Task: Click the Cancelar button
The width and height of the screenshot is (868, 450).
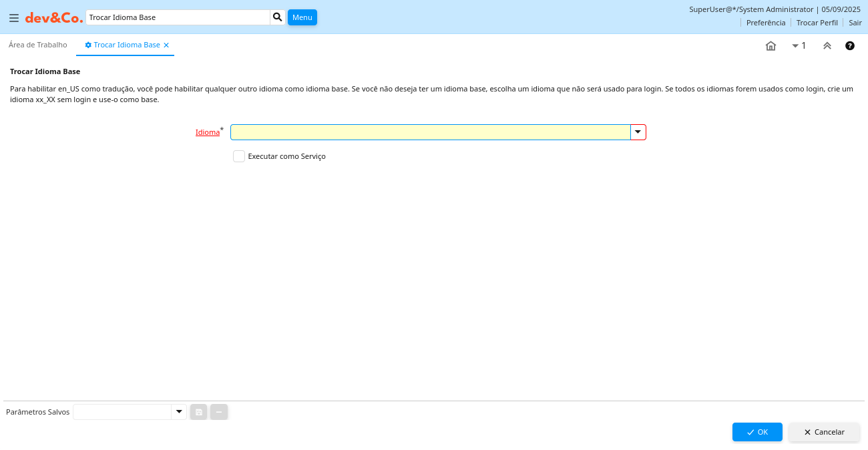Action: [824, 432]
